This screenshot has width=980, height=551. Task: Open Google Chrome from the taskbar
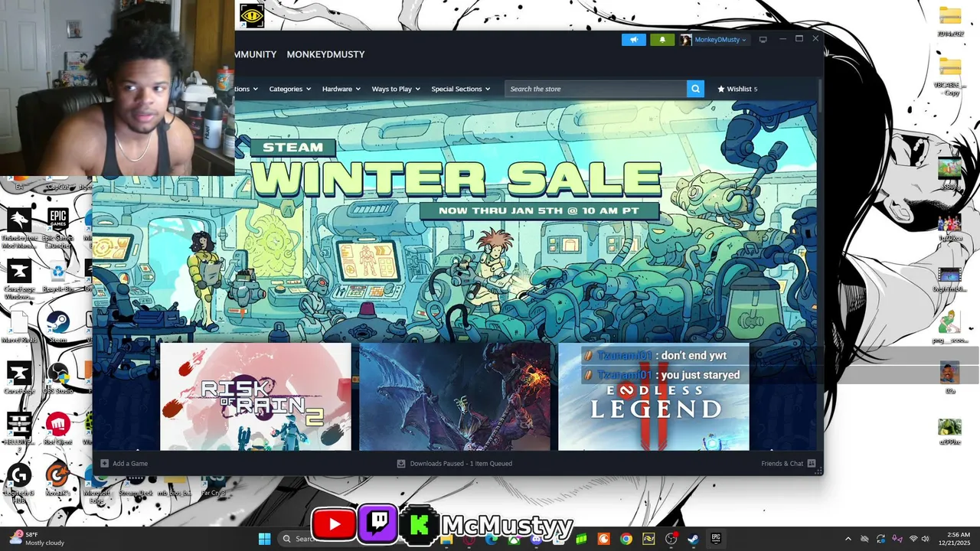pos(626,539)
